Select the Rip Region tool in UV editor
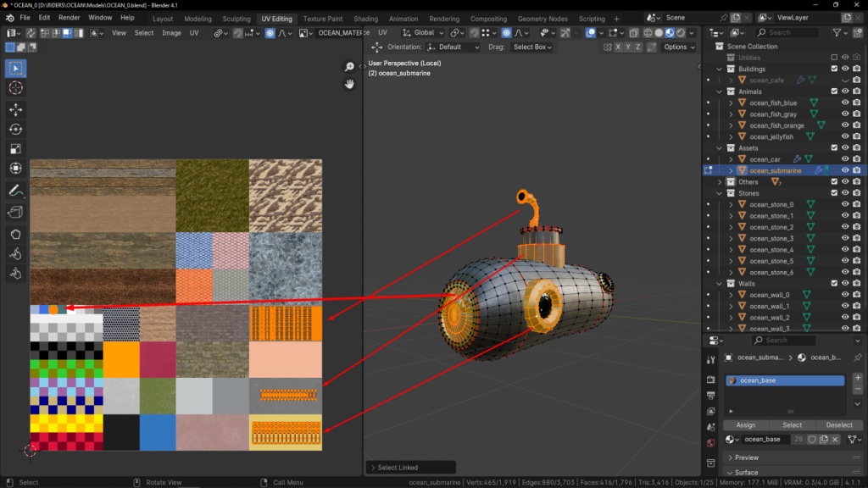Image resolution: width=868 pixels, height=488 pixels. (15, 212)
